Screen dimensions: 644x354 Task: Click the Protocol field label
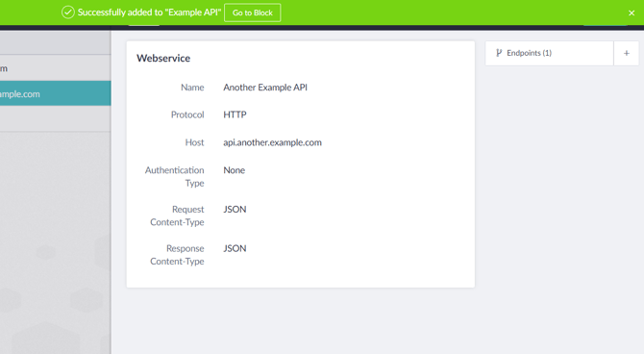coord(187,114)
